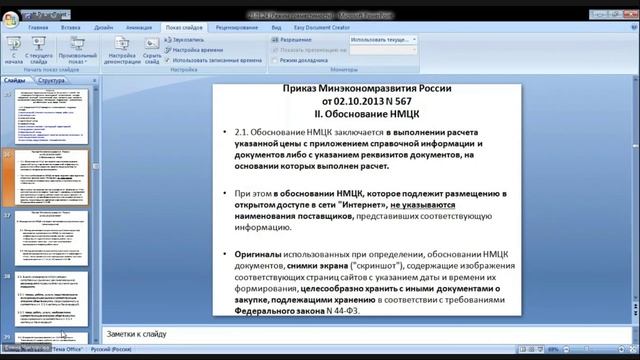Select slide thumbnail 36
This screenshot has width=640, height=360.
click(x=51, y=178)
